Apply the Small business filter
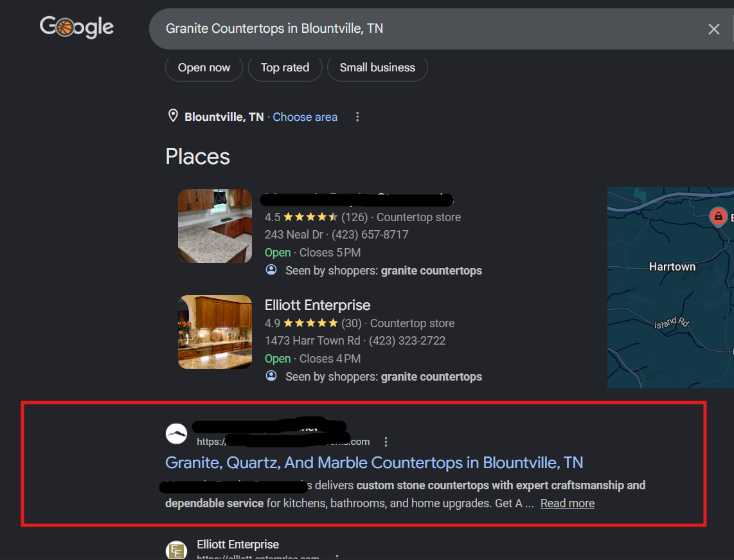734x560 pixels. (377, 68)
